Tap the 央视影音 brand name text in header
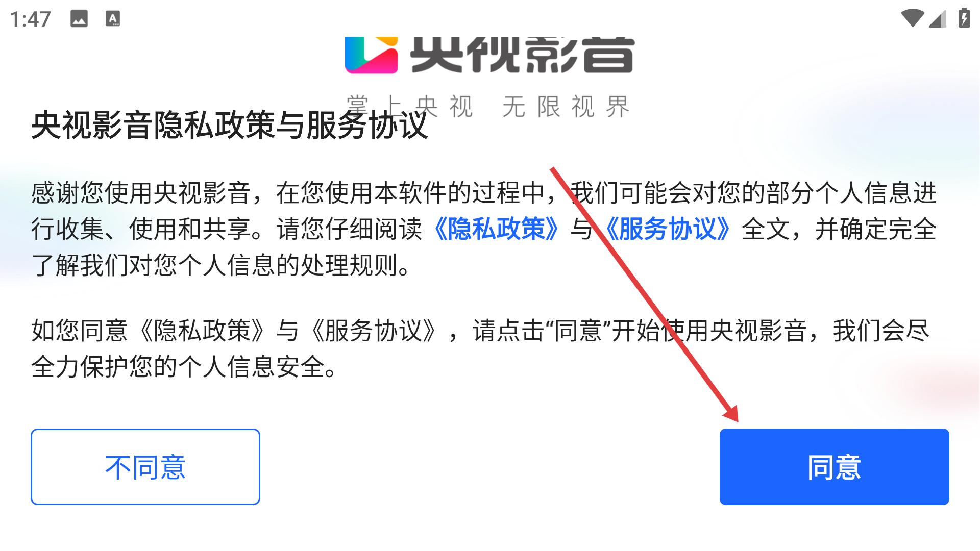The width and height of the screenshot is (980, 551). point(522,55)
